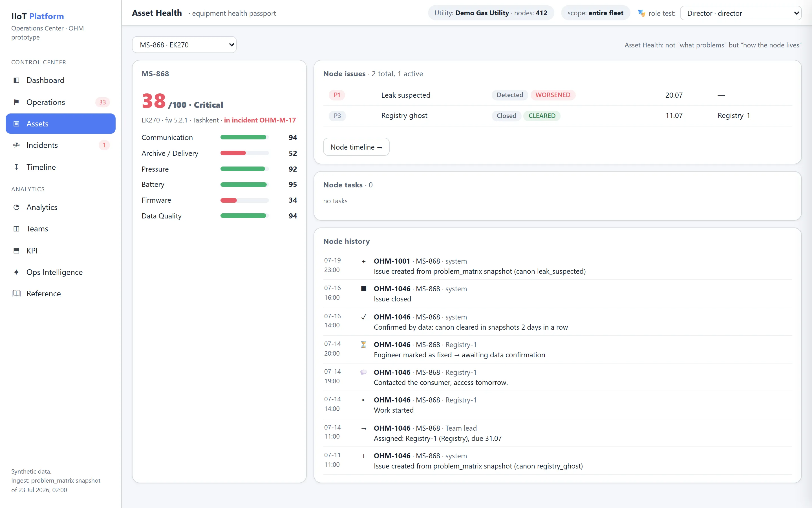Click the Battery health bar
This screenshot has height=508, width=812.
tap(245, 185)
